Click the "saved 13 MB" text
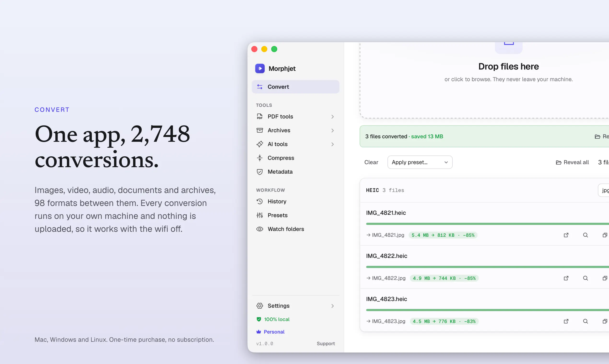The width and height of the screenshot is (609, 364). (x=427, y=136)
